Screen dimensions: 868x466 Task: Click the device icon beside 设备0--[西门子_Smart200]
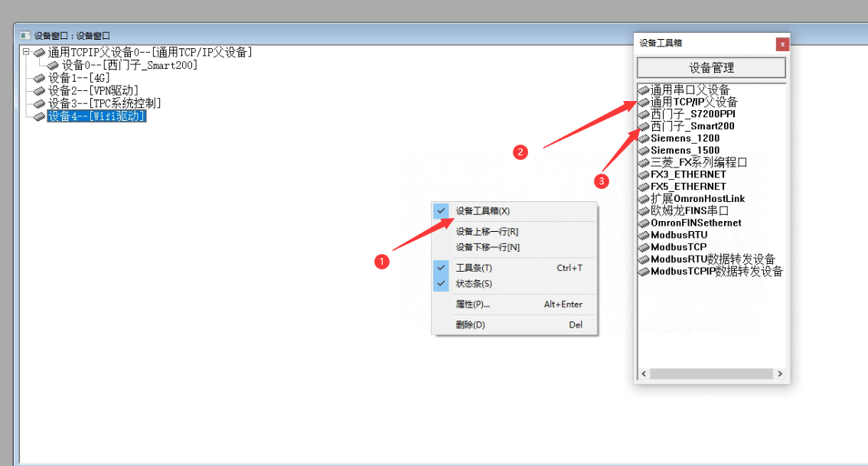click(x=53, y=65)
